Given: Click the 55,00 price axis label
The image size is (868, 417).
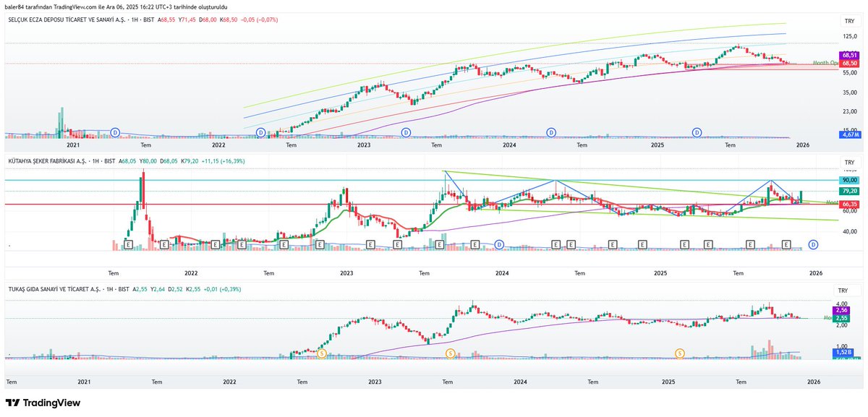Looking at the screenshot, I should click(849, 72).
